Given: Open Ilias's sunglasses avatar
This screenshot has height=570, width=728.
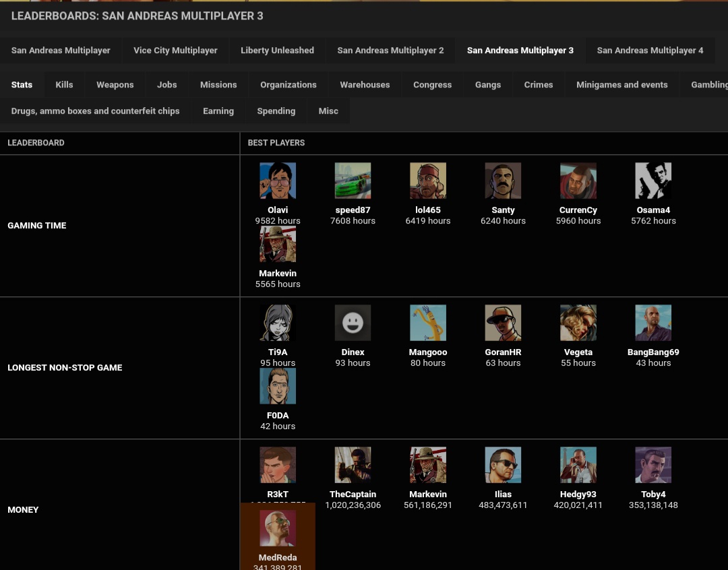Looking at the screenshot, I should point(503,465).
